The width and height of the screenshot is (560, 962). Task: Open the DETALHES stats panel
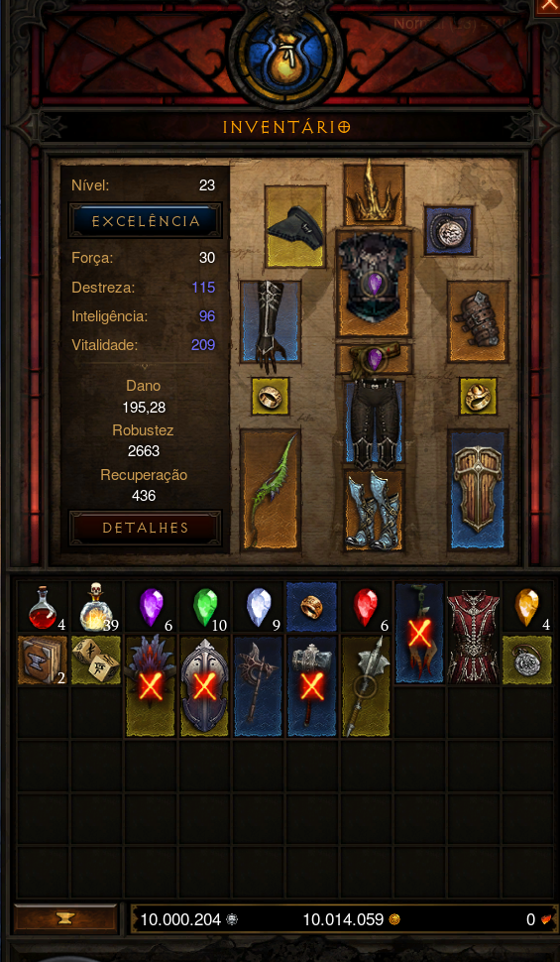tap(146, 527)
